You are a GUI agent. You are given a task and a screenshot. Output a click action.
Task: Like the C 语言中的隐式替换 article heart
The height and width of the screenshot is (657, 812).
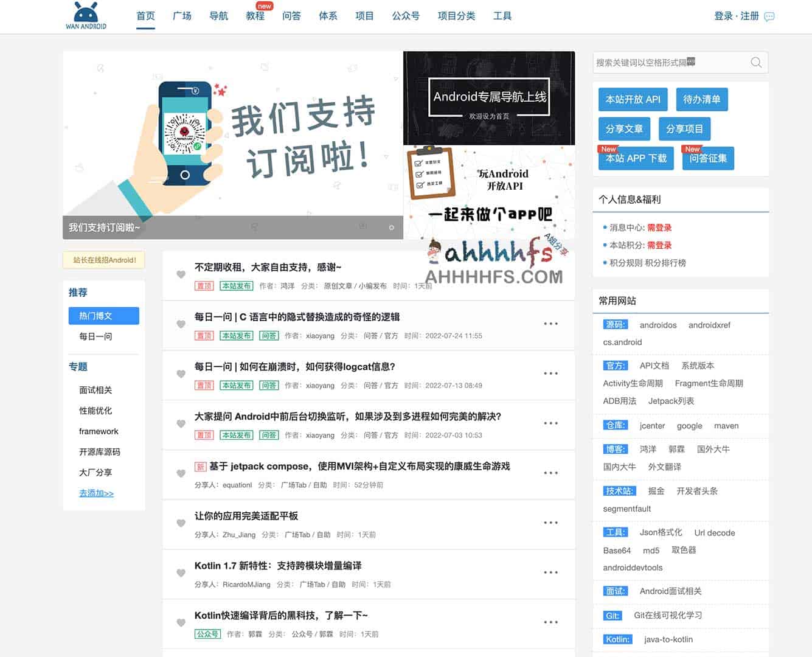pos(181,324)
